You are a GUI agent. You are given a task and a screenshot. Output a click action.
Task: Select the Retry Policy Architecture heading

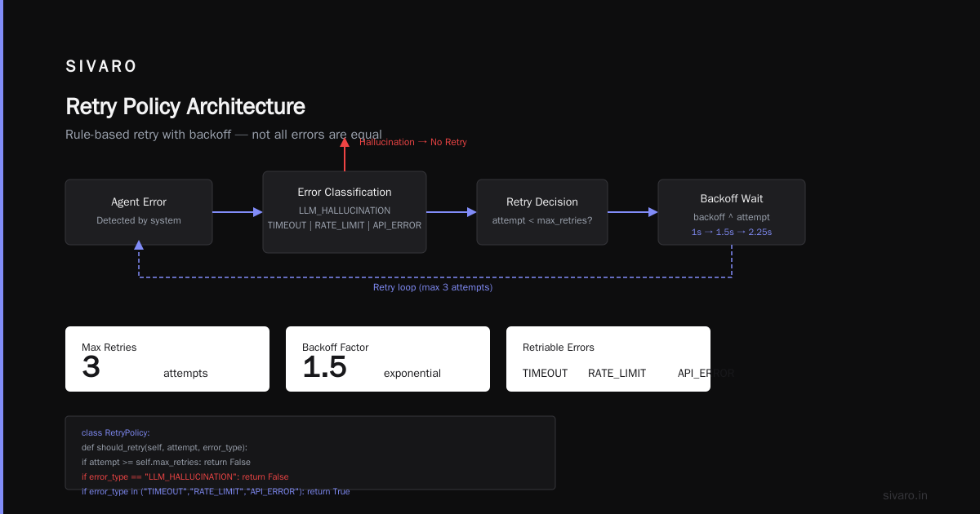click(185, 106)
